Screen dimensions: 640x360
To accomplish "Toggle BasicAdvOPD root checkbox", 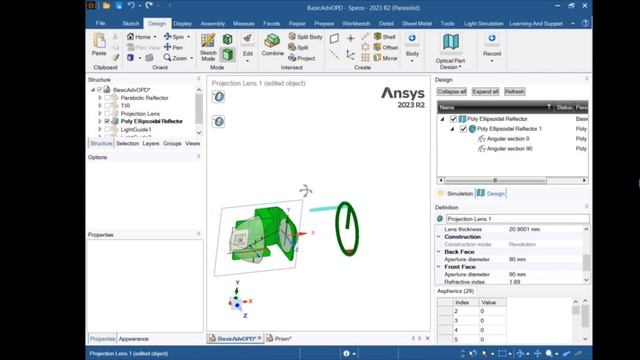I will 99,90.
